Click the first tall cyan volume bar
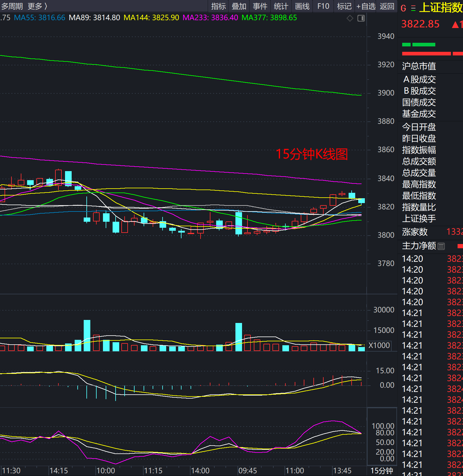Screen dimensions: 463x476 click(x=87, y=336)
